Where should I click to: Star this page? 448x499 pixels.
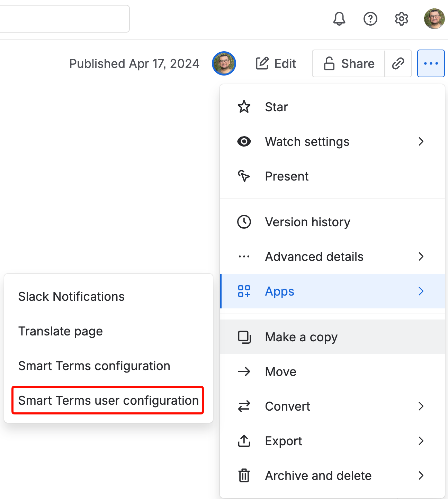coord(276,107)
